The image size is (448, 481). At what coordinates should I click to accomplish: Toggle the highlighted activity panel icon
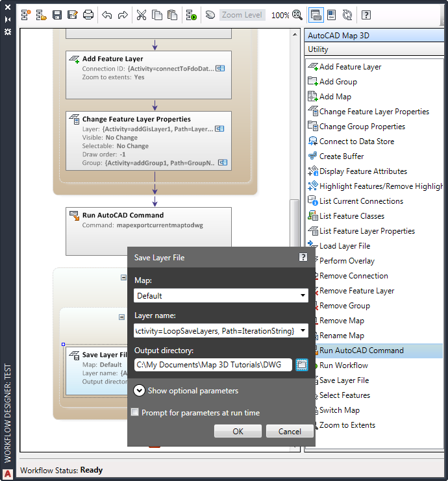[316, 15]
